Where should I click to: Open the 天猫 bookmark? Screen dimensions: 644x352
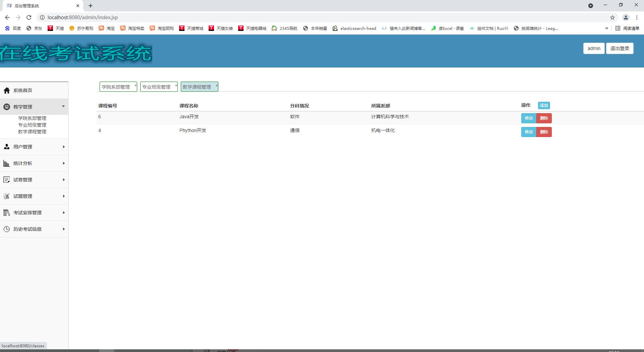(x=56, y=29)
